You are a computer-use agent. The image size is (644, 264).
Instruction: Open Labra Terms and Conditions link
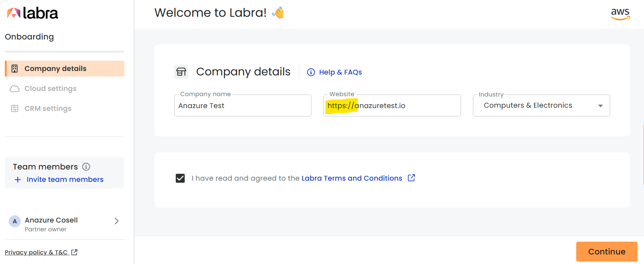point(352,178)
